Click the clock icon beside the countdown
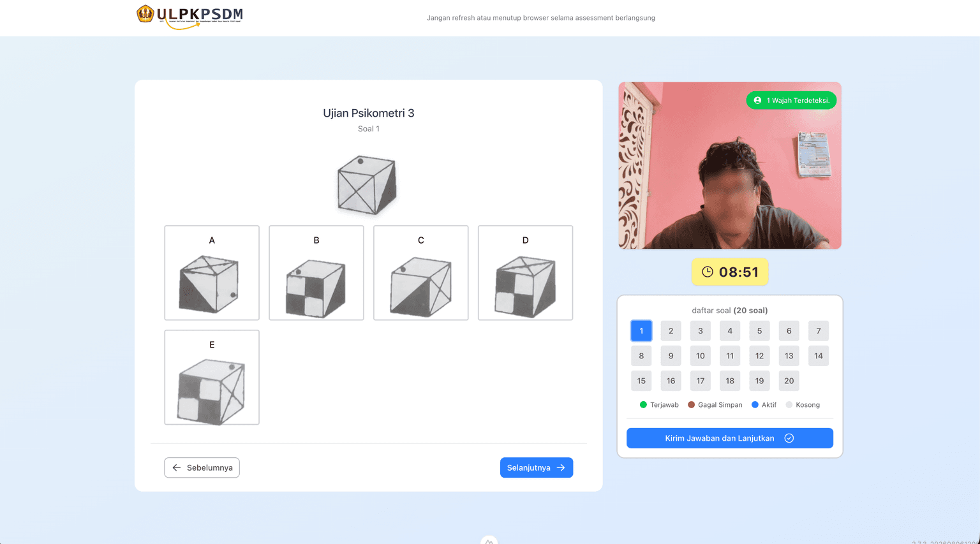This screenshot has height=544, width=980. tap(708, 272)
